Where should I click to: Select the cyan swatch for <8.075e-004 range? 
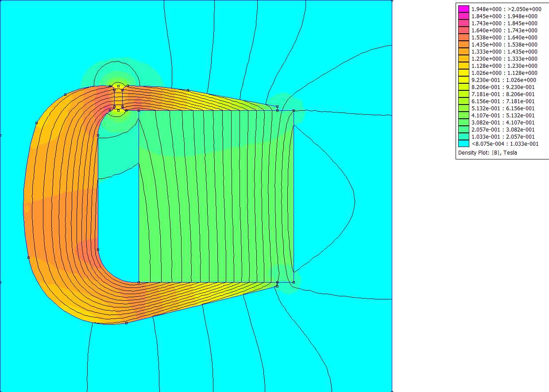pos(463,144)
